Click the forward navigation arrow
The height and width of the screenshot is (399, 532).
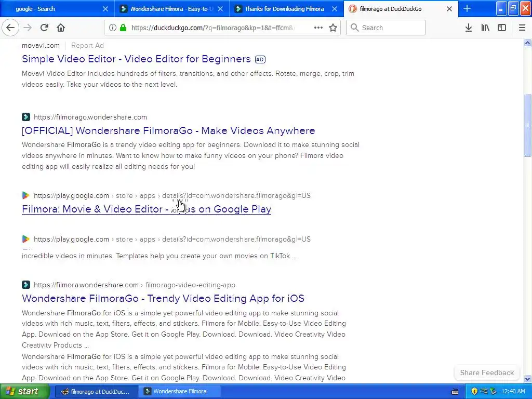tap(28, 28)
